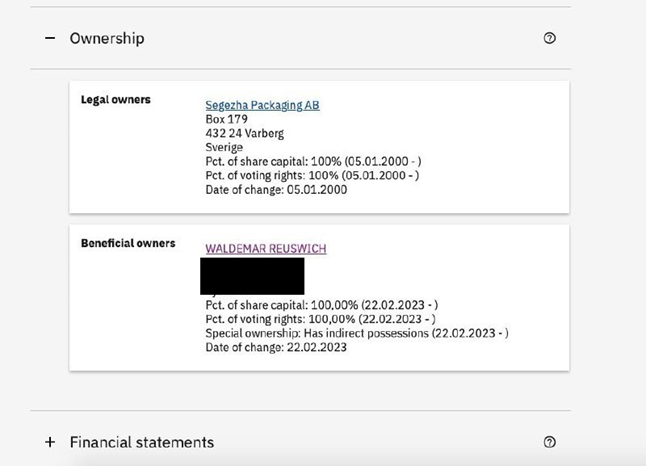Click the Box 179 address line
Screen dimensions: 646x466
tap(226, 119)
